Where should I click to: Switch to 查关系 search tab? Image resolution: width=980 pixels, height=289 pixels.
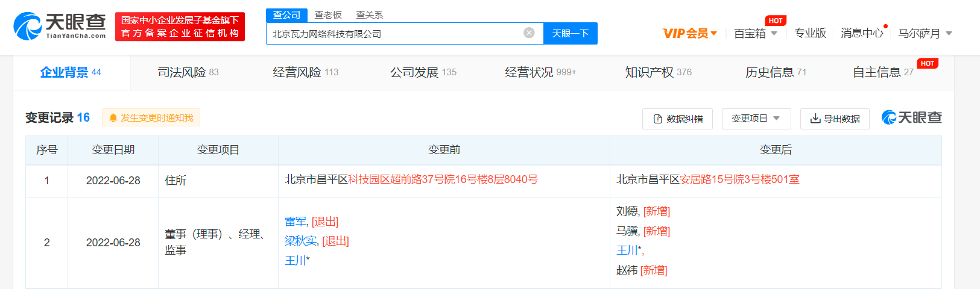369,15
